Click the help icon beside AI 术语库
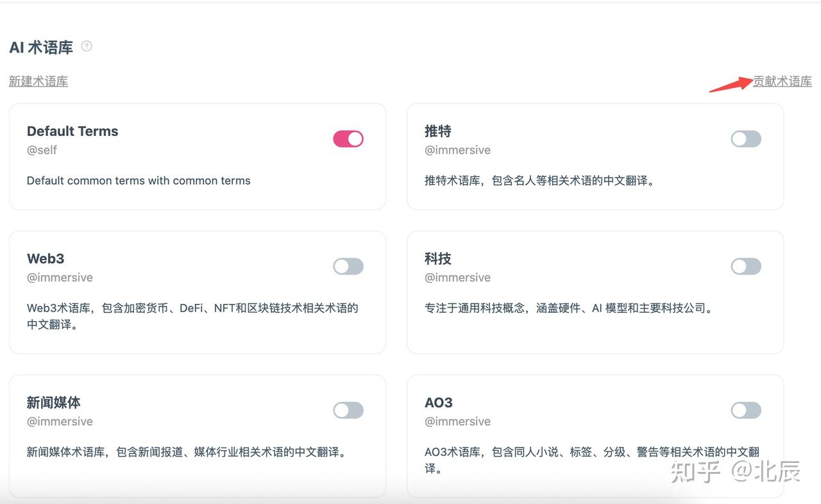This screenshot has height=504, width=821. pos(87,46)
